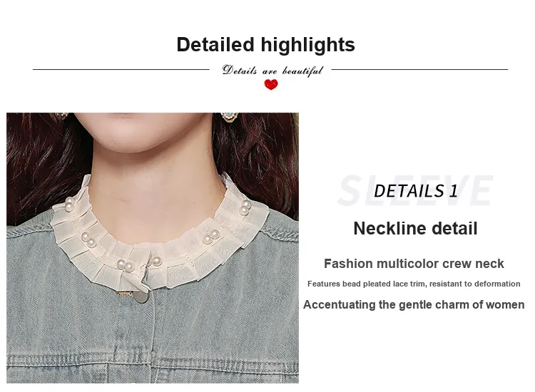The image size is (535, 392).
Task: Click the 'DETAILS 1' label
Action: (x=415, y=190)
